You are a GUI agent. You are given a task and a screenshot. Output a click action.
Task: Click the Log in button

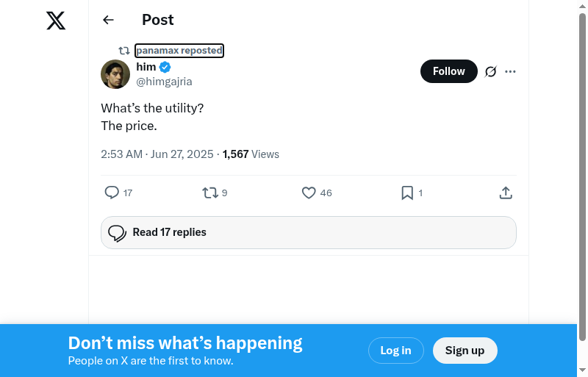(395, 351)
